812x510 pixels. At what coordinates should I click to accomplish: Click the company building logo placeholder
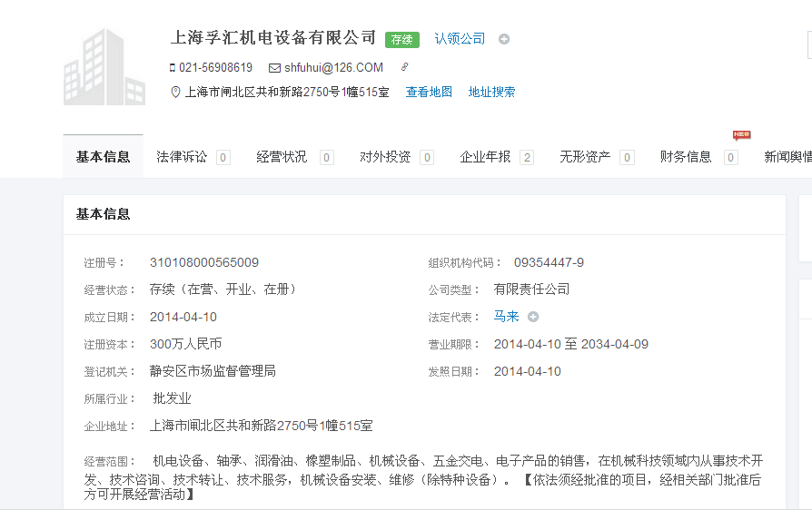click(104, 67)
